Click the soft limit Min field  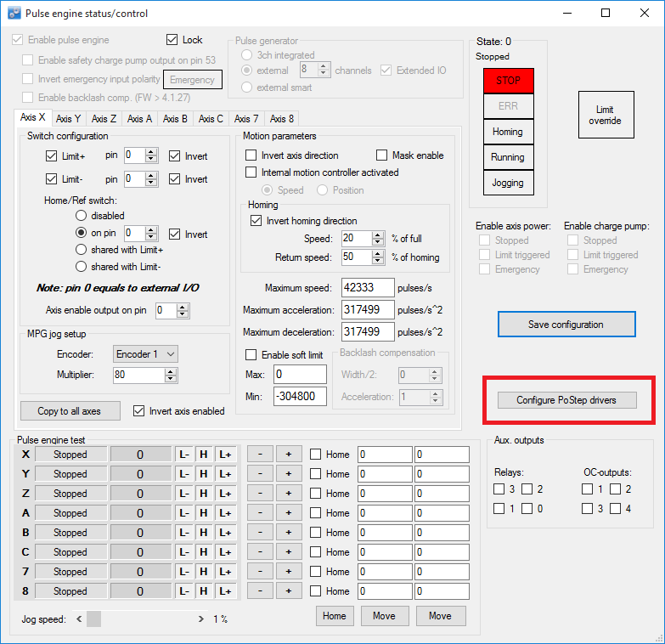(x=300, y=396)
